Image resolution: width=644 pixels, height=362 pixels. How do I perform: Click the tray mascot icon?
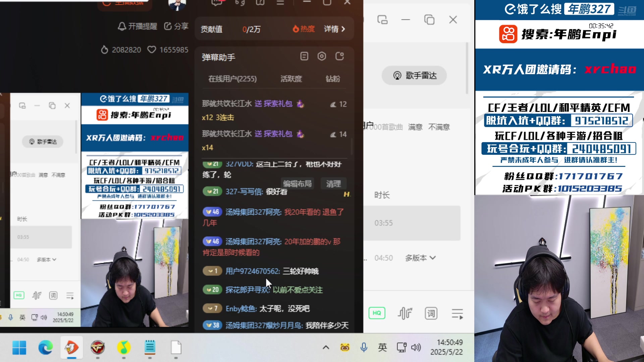point(345,348)
